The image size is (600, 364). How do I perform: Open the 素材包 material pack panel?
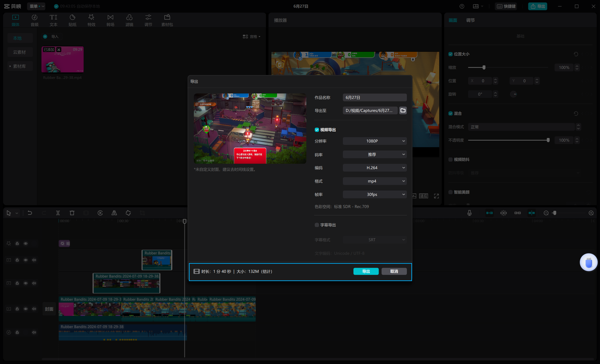coord(167,20)
